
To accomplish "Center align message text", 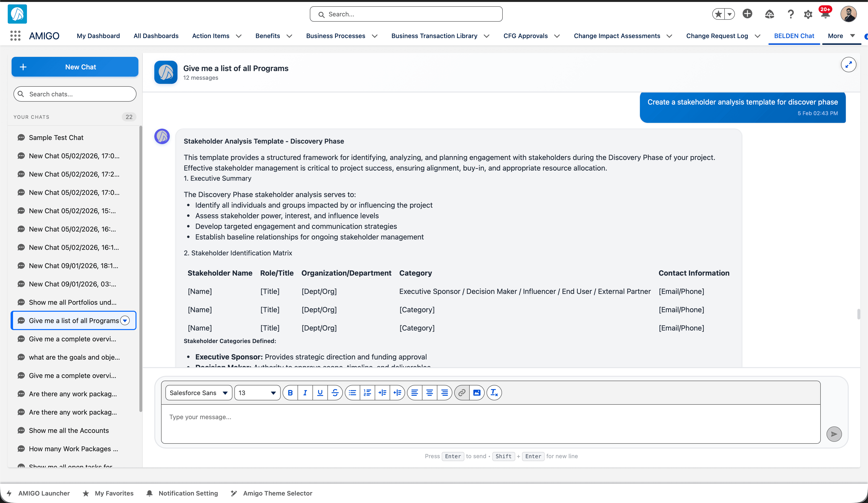I will [x=429, y=393].
